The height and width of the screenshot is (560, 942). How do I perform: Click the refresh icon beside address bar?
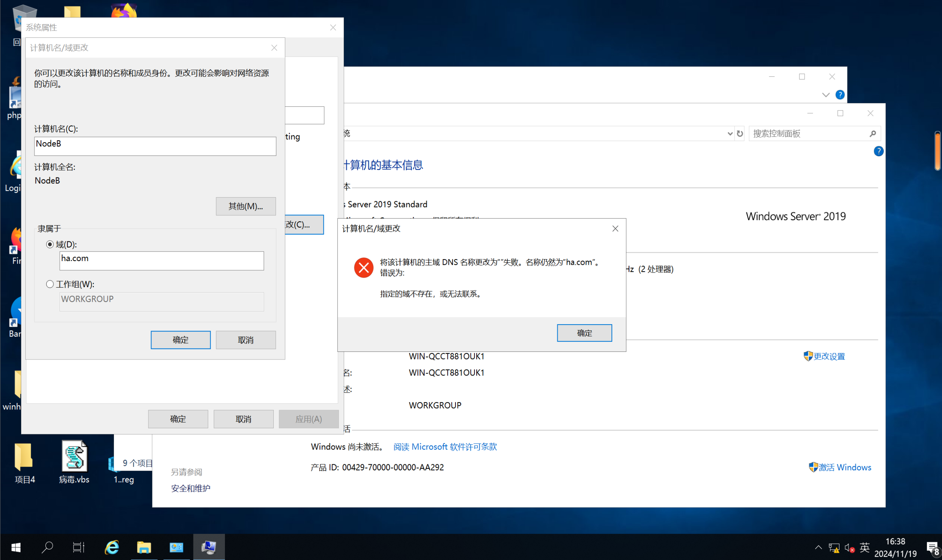click(x=739, y=134)
